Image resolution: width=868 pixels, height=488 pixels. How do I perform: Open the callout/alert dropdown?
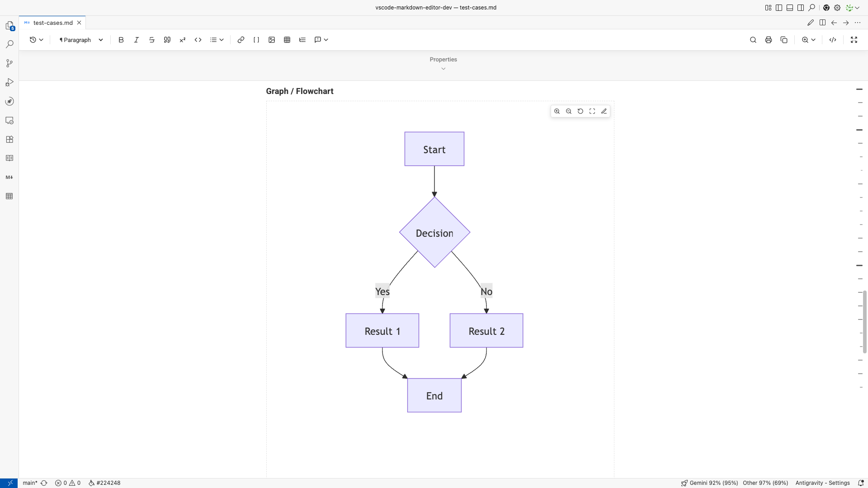[x=321, y=40]
